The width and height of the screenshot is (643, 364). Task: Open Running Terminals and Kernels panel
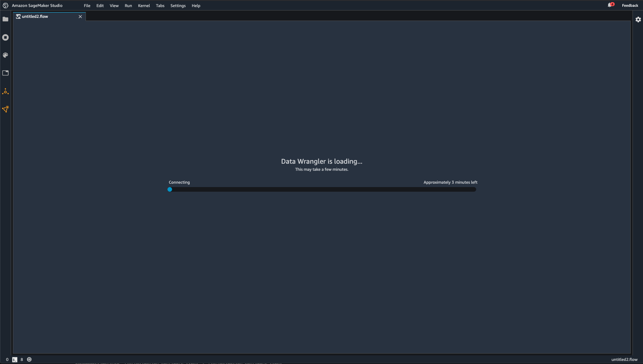5,38
